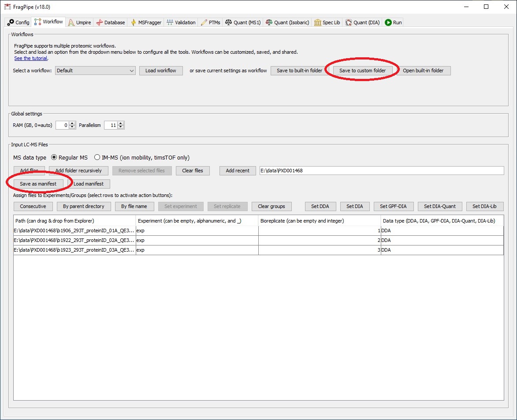
Task: Open the Spec Lib building icon
Action: (x=316, y=22)
